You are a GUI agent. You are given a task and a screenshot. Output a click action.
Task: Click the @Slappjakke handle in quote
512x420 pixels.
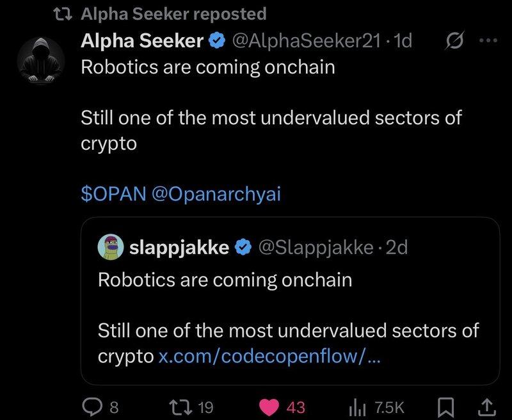click(315, 247)
